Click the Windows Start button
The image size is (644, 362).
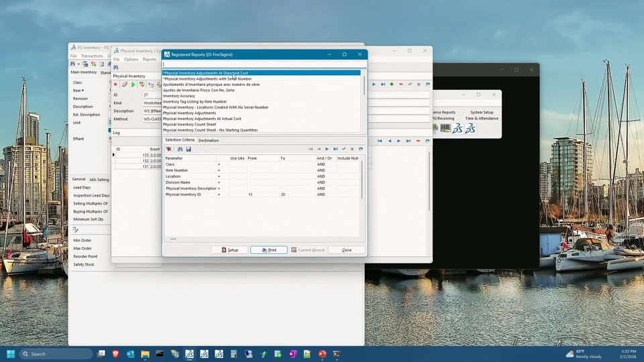pos(11,354)
